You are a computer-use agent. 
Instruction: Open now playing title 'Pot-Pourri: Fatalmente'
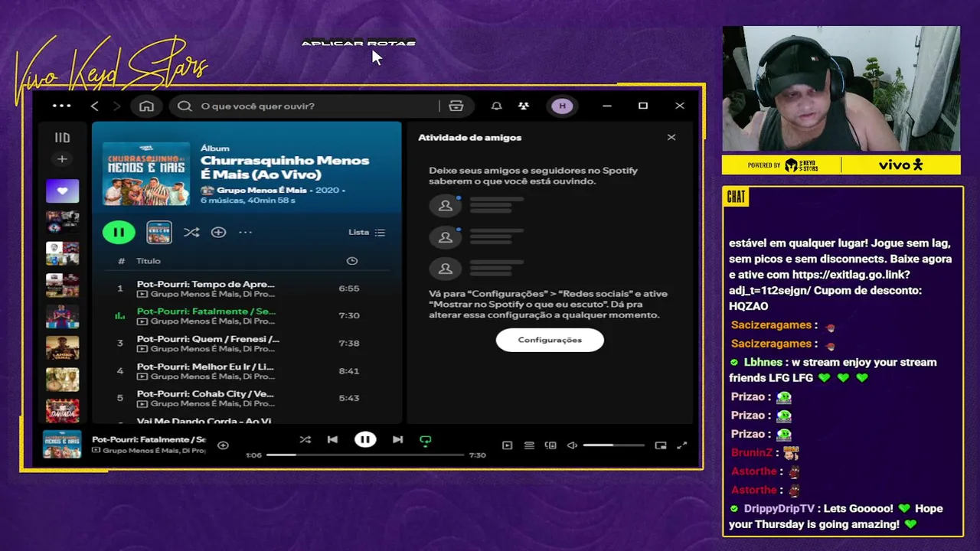149,440
